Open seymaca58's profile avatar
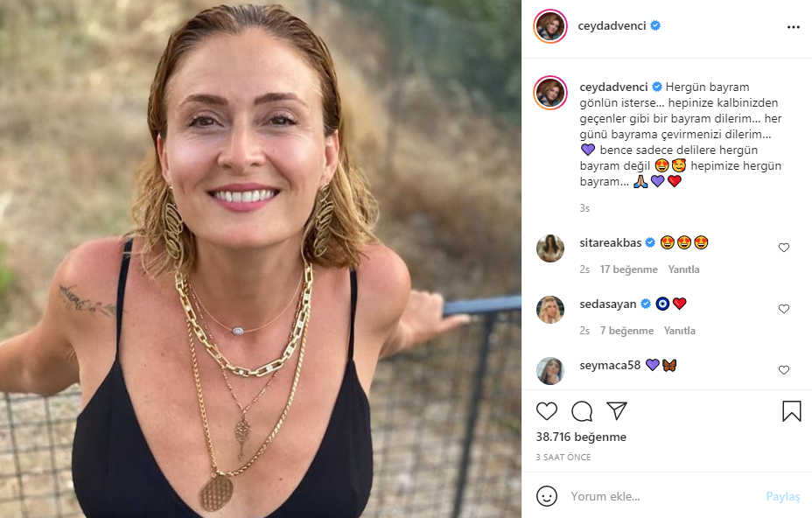 pos(550,370)
